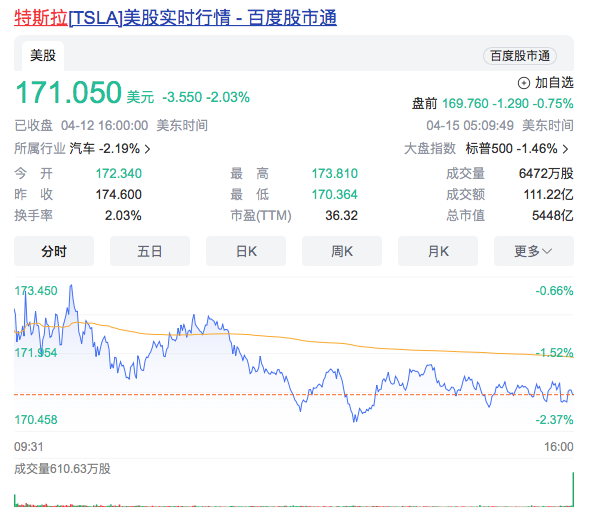The height and width of the screenshot is (517, 589).
Task: Click the 最低 value 170.364
Action: point(334,195)
